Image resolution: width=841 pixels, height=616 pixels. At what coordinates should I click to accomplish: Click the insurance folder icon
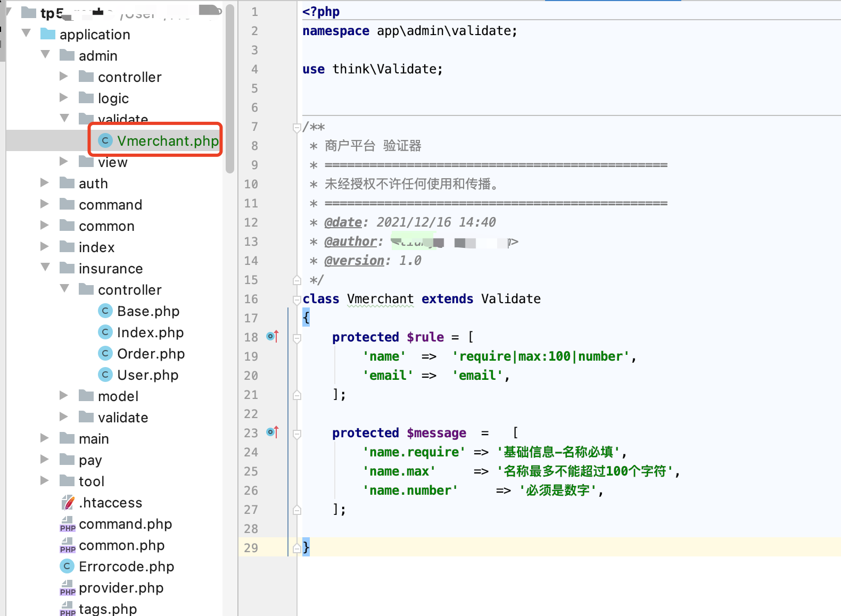click(x=67, y=268)
